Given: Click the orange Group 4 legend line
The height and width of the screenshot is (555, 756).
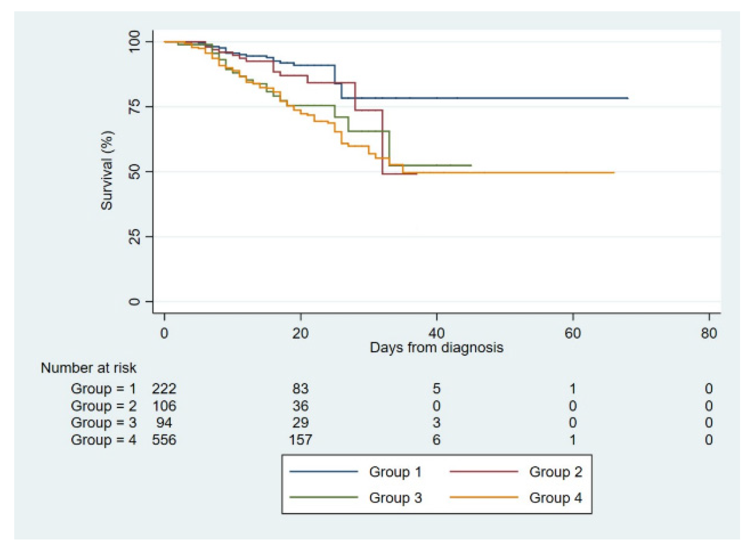Looking at the screenshot, I should [x=483, y=498].
